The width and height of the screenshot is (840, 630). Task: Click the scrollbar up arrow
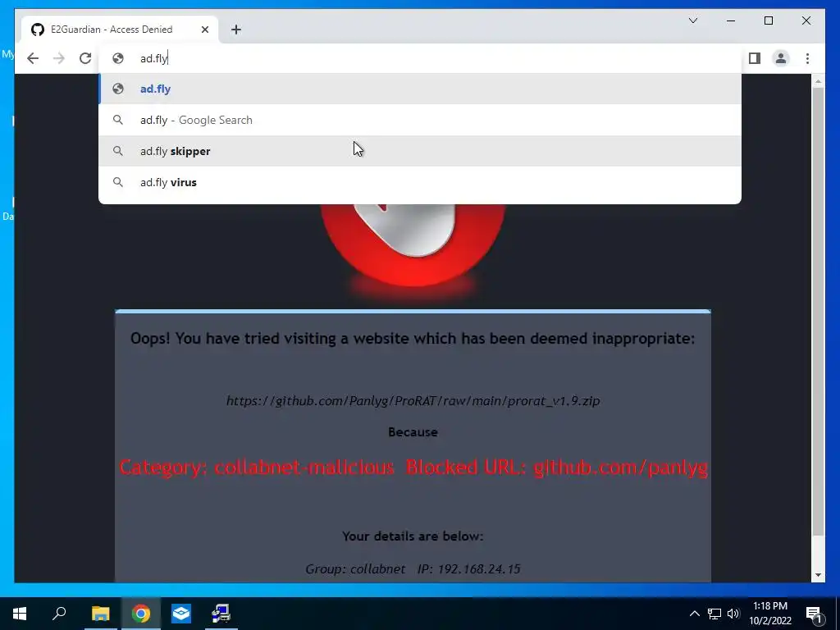click(818, 81)
